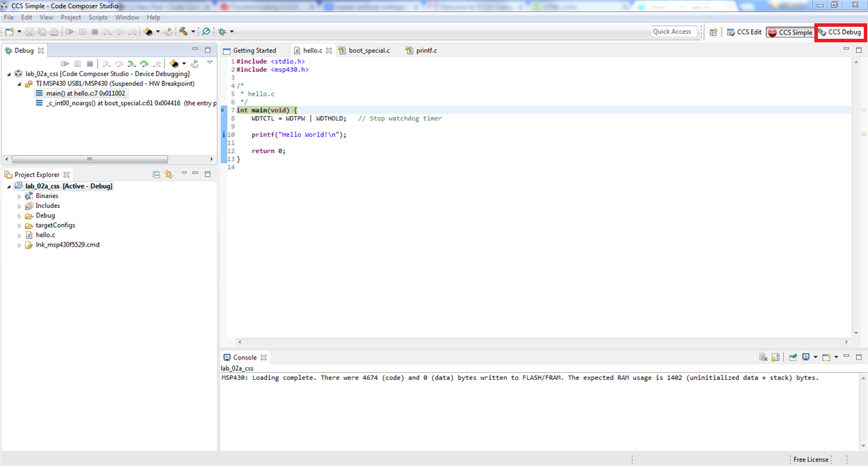Click the Clear Console icon
868x466 pixels.
tap(764, 357)
